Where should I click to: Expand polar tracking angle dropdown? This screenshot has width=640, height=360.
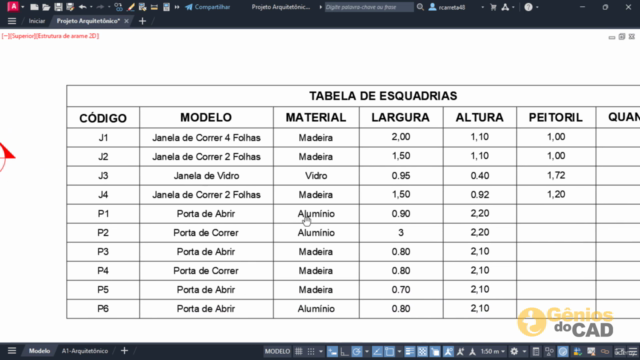point(367,351)
